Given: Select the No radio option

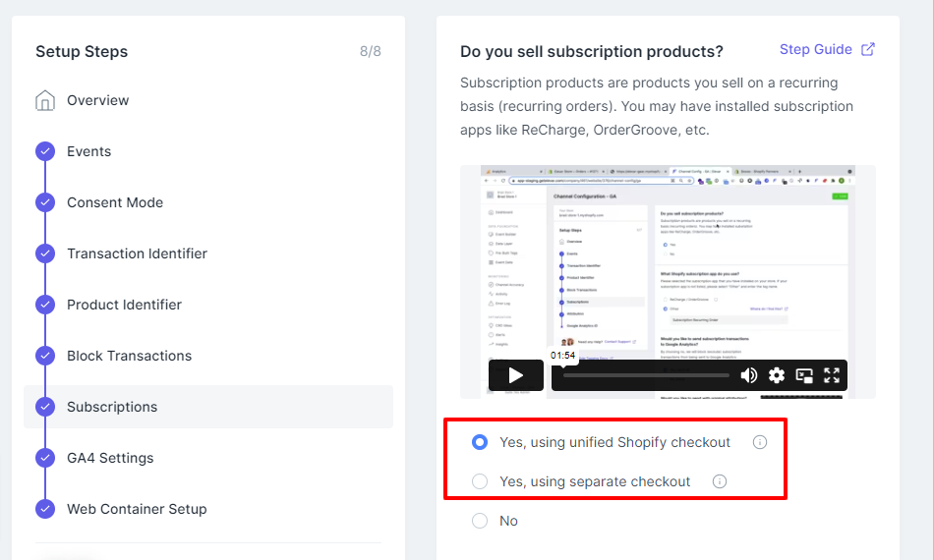Looking at the screenshot, I should (480, 521).
